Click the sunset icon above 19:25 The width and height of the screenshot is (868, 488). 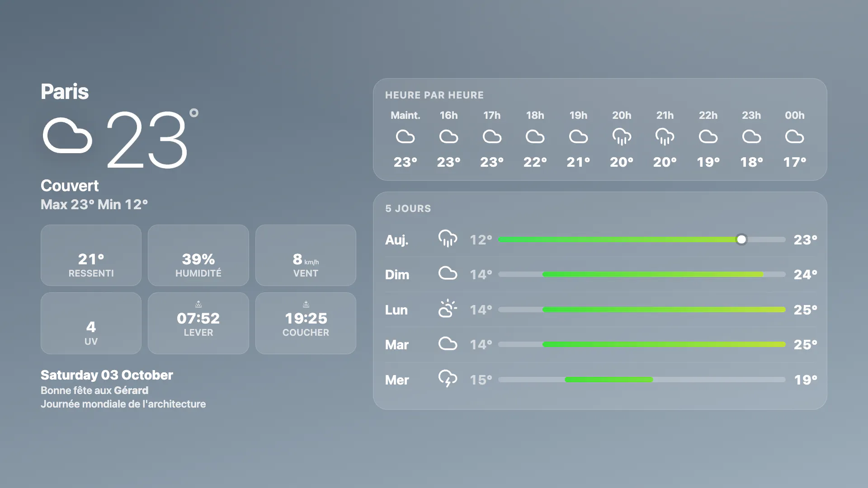tap(306, 304)
